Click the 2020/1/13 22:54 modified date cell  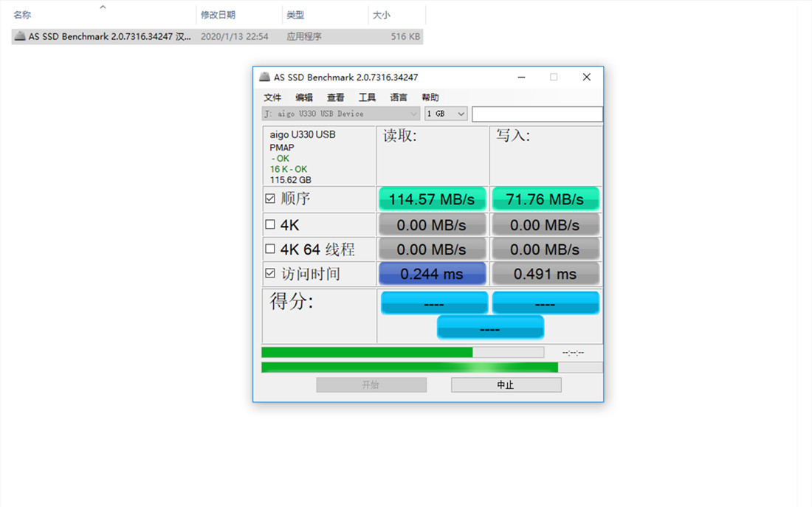[x=235, y=36]
